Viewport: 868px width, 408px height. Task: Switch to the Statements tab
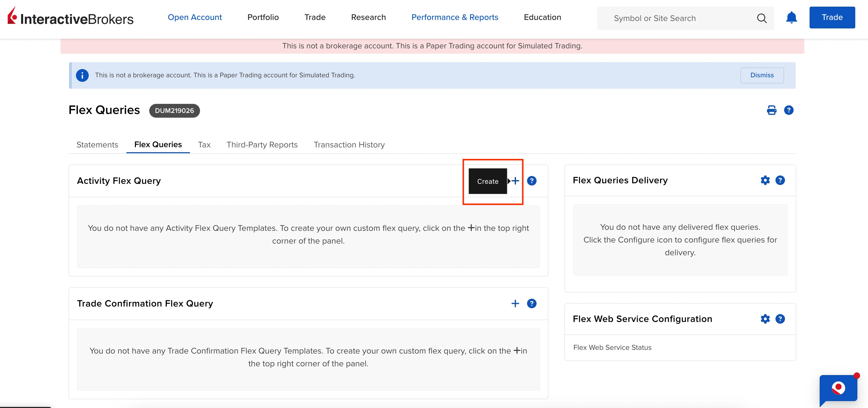tap(97, 144)
